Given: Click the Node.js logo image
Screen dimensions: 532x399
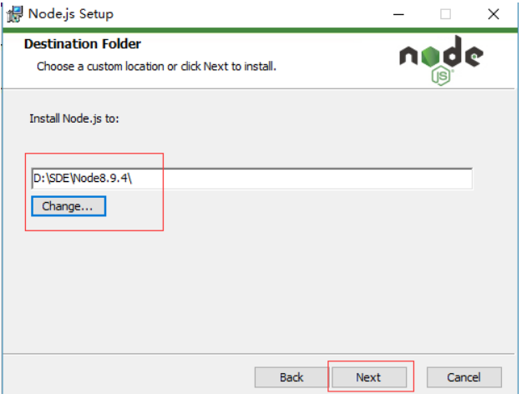Looking at the screenshot, I should (441, 60).
